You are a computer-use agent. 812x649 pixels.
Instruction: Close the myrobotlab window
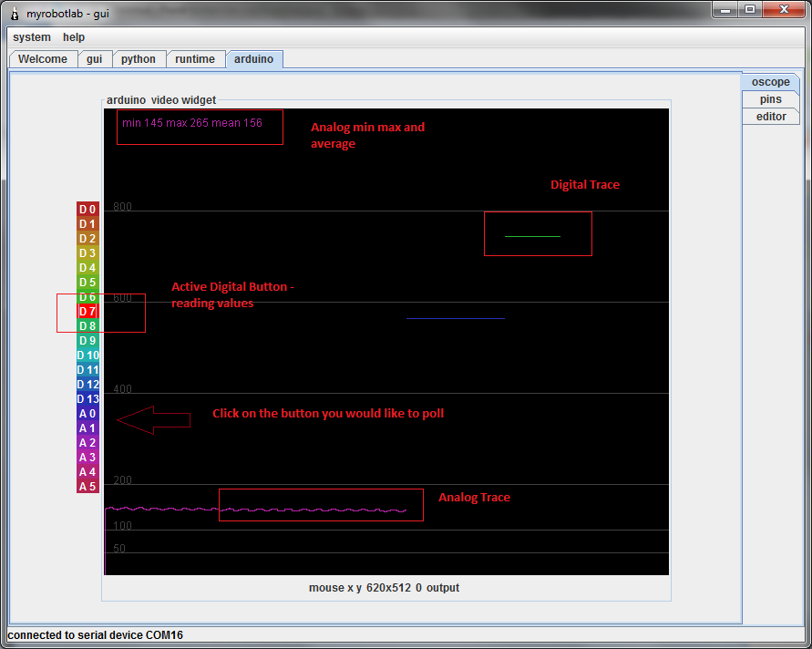tap(784, 10)
